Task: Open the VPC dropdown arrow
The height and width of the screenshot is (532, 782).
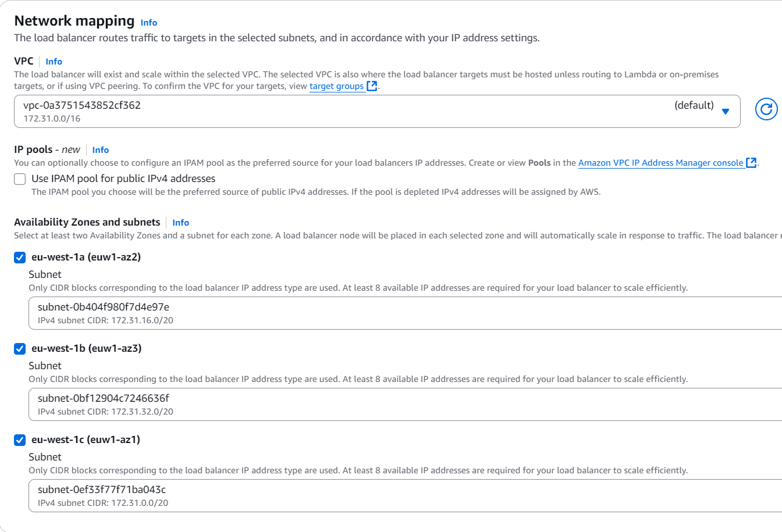Action: pyautogui.click(x=725, y=111)
